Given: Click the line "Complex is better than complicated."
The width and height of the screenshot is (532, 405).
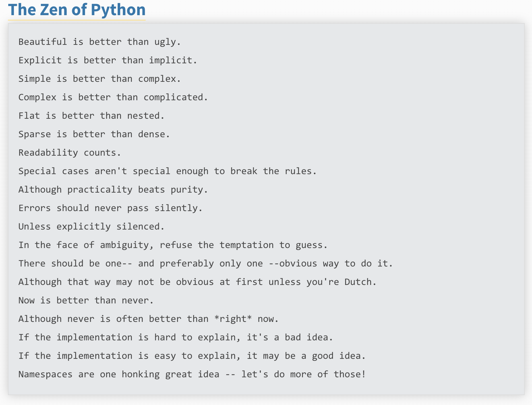Looking at the screenshot, I should click(113, 97).
